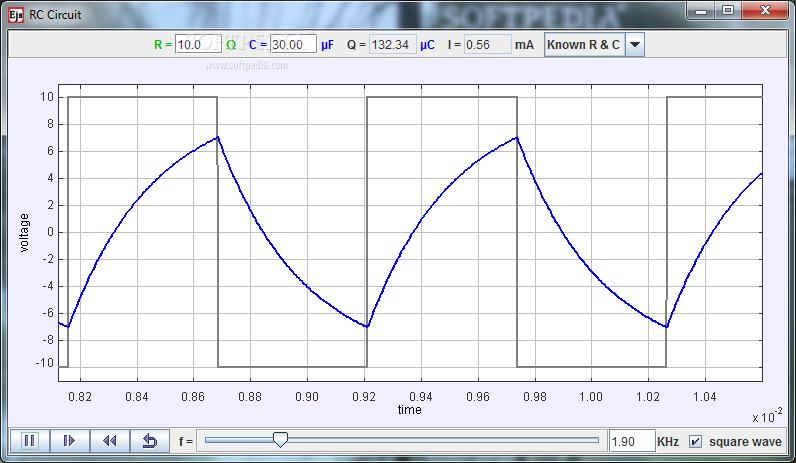This screenshot has width=796, height=463.
Task: Click the frequency slider track
Action: [x=402, y=440]
